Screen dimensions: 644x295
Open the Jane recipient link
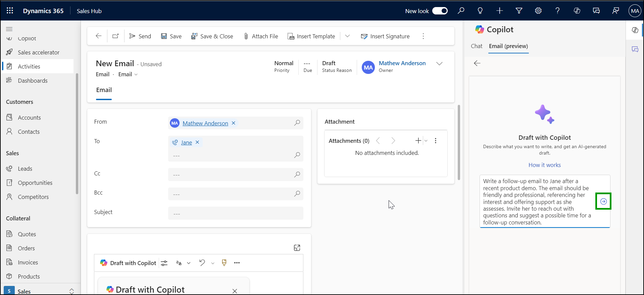(x=187, y=142)
